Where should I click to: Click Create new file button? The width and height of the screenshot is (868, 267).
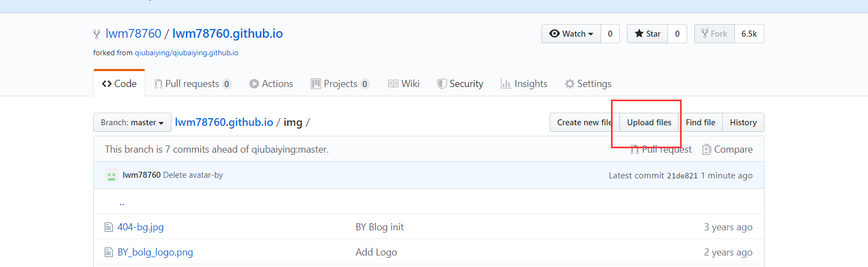coord(585,123)
